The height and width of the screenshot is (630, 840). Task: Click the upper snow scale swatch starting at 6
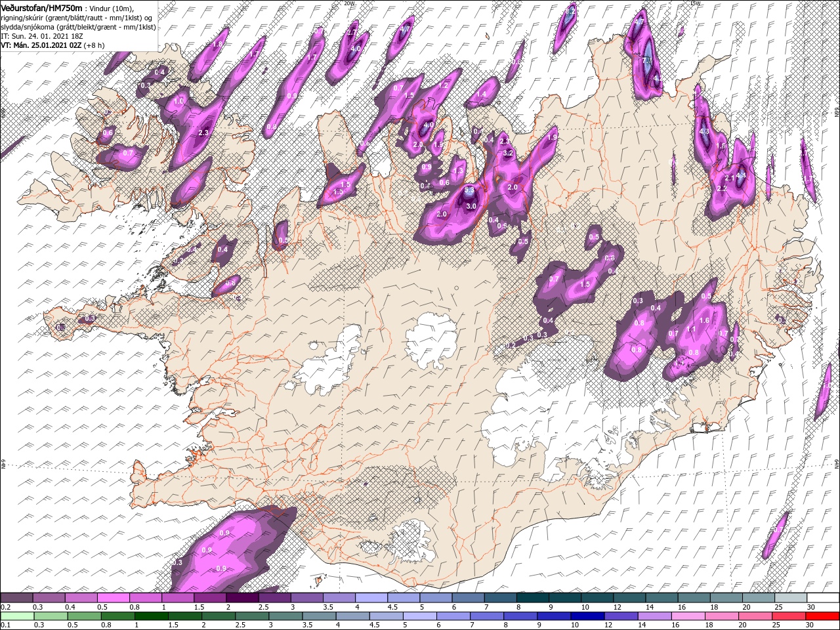pyautogui.click(x=467, y=598)
